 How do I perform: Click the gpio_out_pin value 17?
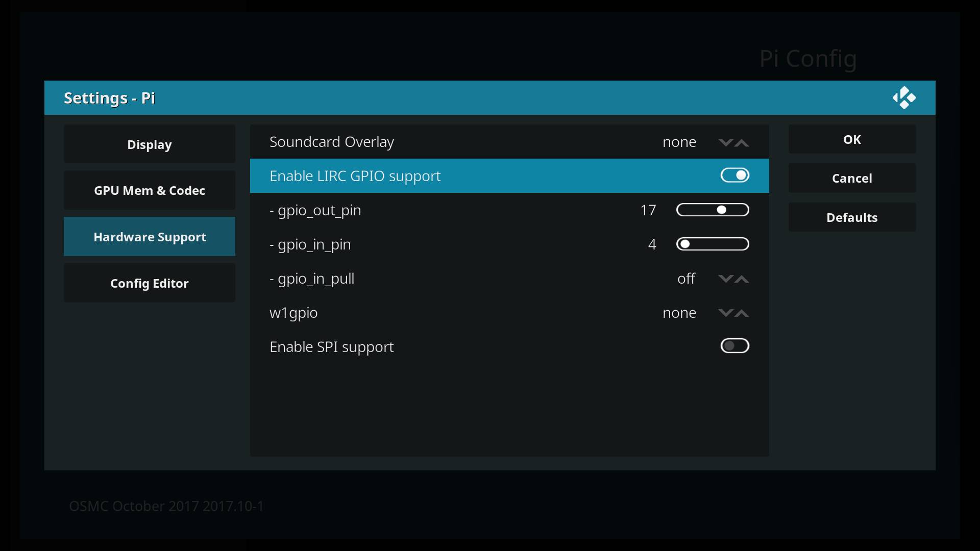(648, 210)
